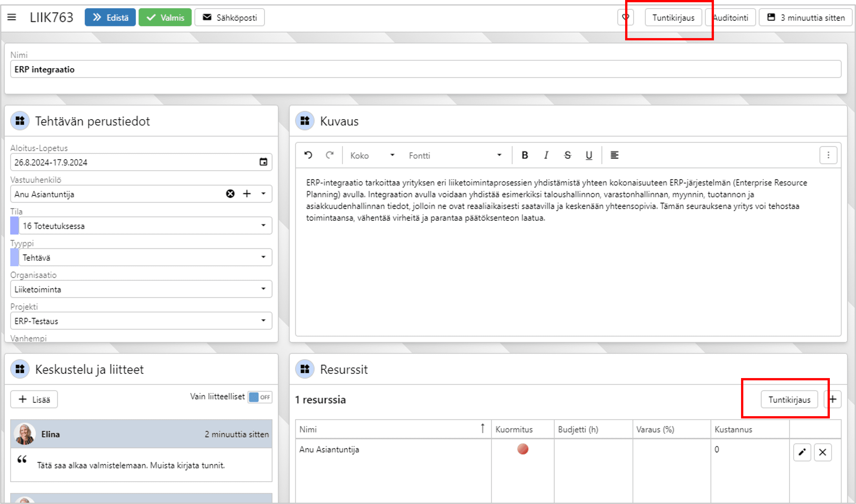Screen dimensions: 856x504
Task: Apply strikethrough formatting
Action: click(x=567, y=155)
